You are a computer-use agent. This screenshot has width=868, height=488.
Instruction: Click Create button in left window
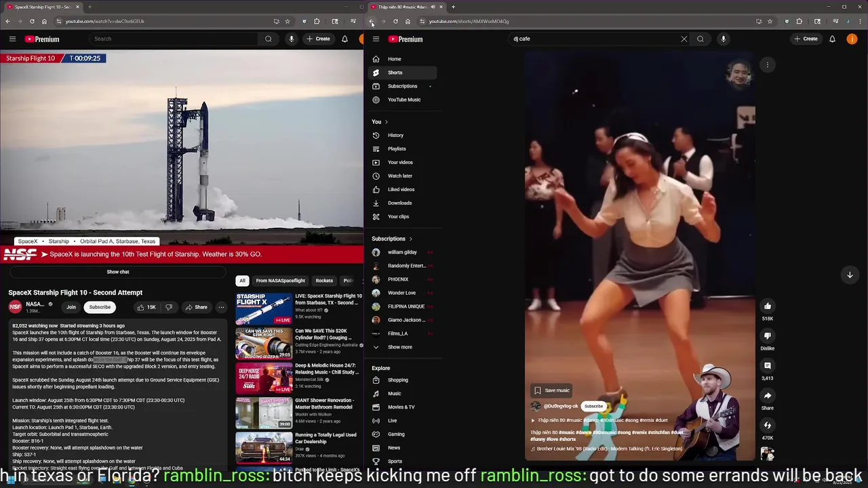click(318, 39)
